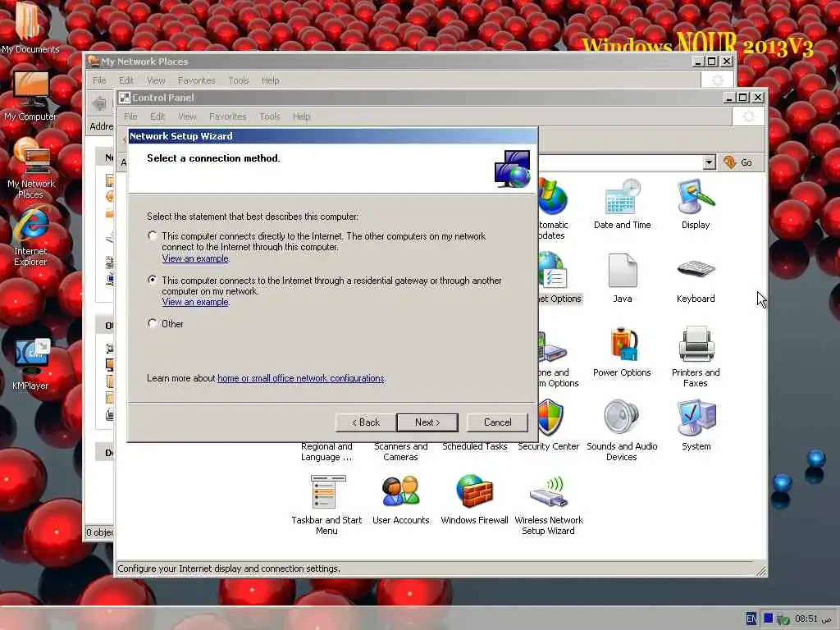Image resolution: width=840 pixels, height=630 pixels.
Task: Launch Wireless Network Setup Wizard icon
Action: pos(549,504)
